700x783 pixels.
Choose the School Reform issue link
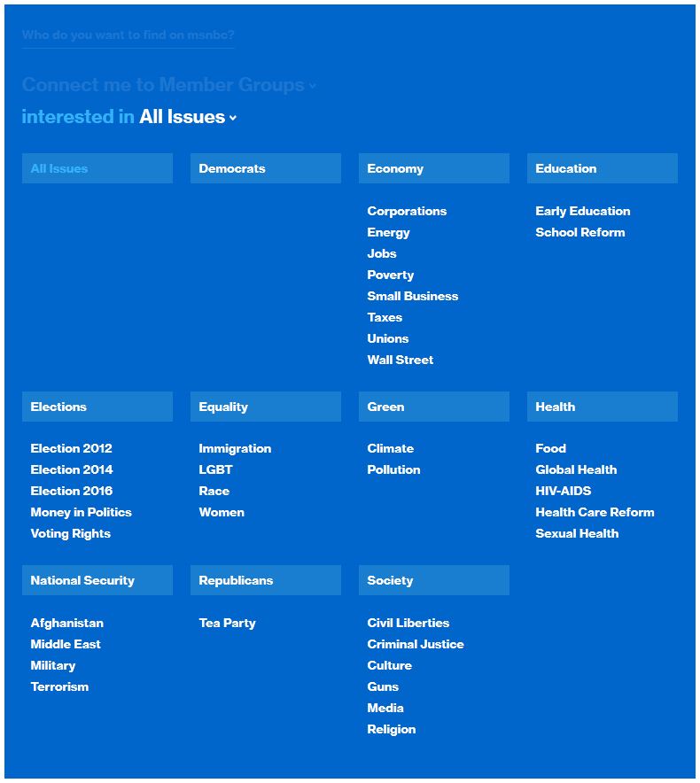580,232
